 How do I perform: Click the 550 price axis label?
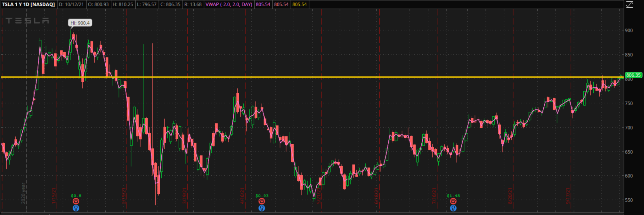pos(629,200)
